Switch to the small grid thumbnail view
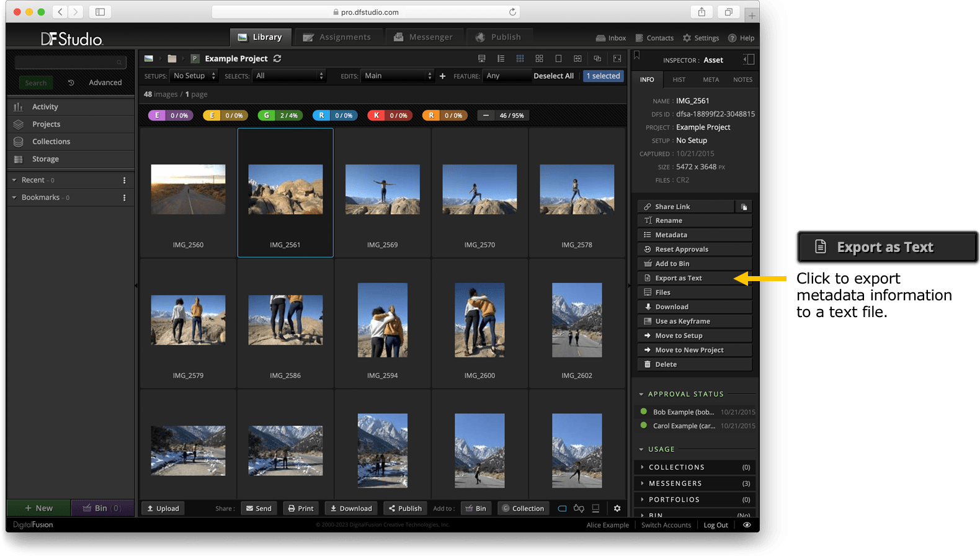 [520, 58]
